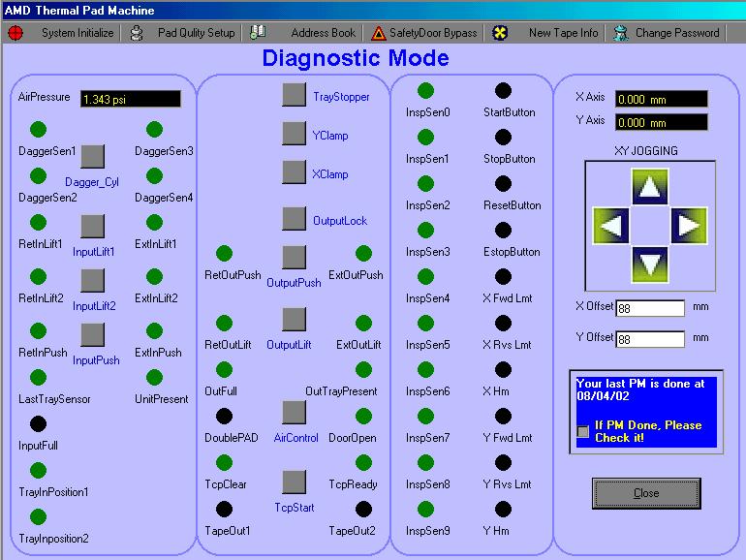
Task: Click the AirPressure 1.343 psi readout
Action: [x=131, y=99]
